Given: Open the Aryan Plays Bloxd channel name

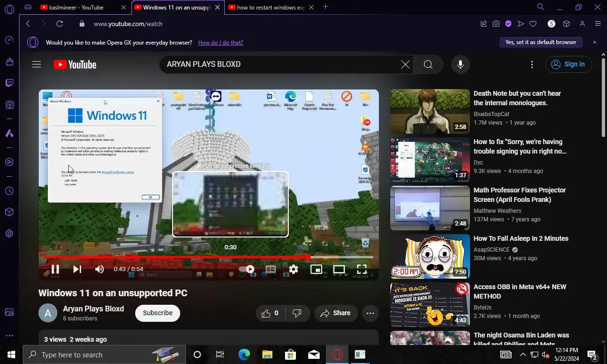Looking at the screenshot, I should 93,309.
